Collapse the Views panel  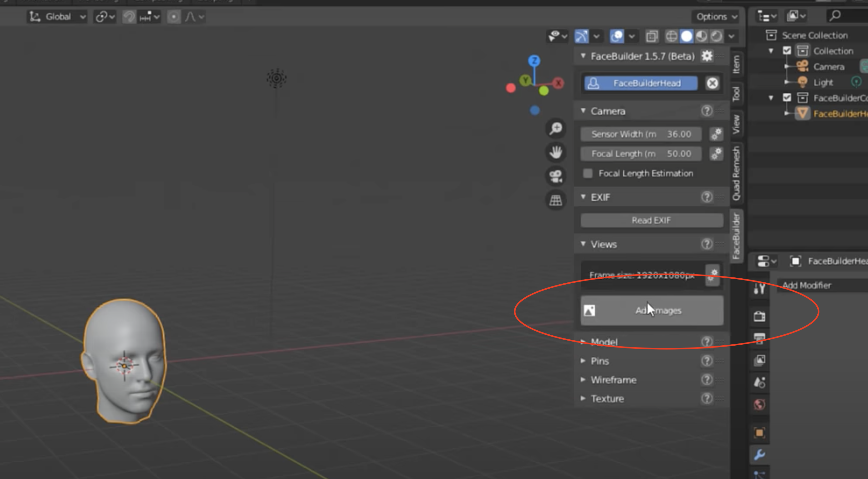click(583, 244)
